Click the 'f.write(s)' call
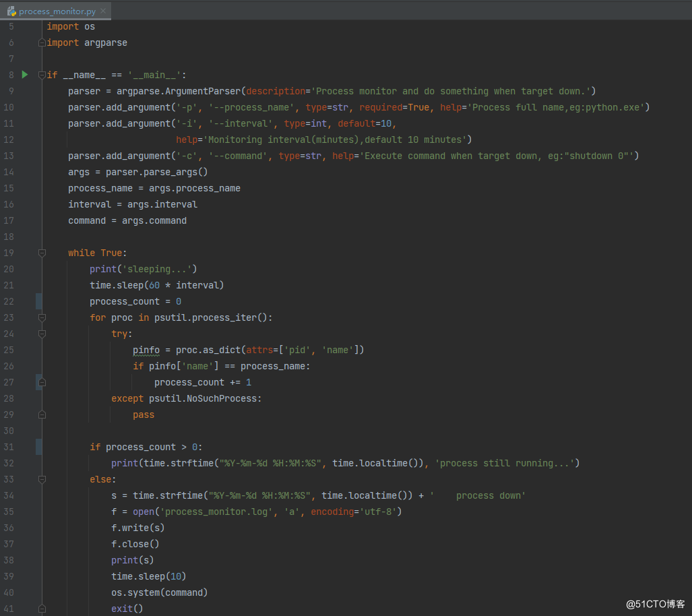Image resolution: width=692 pixels, height=616 pixels. point(137,528)
